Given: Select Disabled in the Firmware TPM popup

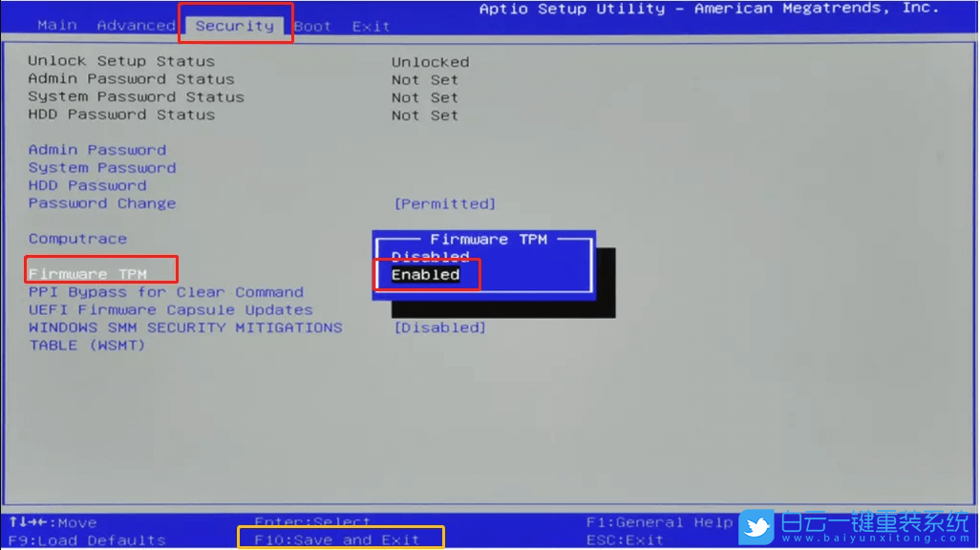Looking at the screenshot, I should click(x=430, y=256).
